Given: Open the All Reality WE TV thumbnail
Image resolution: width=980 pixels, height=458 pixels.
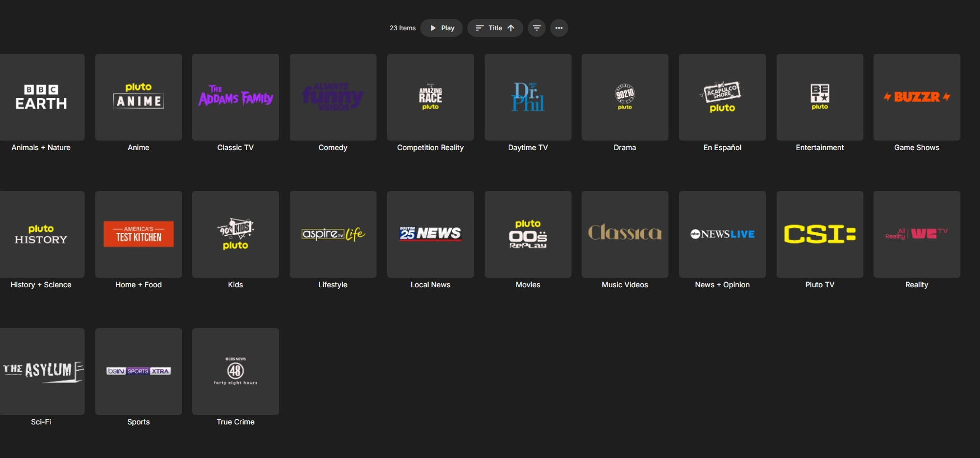Looking at the screenshot, I should click(917, 234).
